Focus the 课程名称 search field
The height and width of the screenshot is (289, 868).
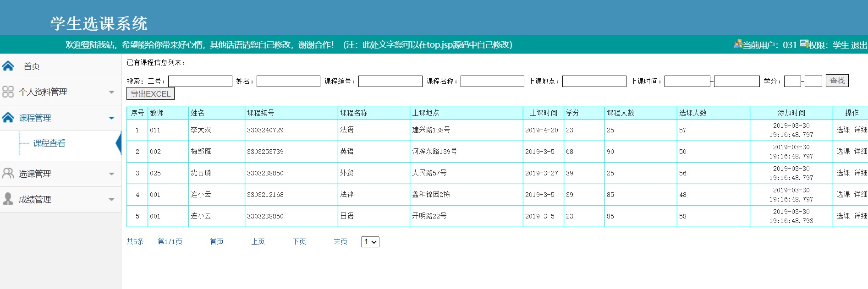[x=492, y=81]
